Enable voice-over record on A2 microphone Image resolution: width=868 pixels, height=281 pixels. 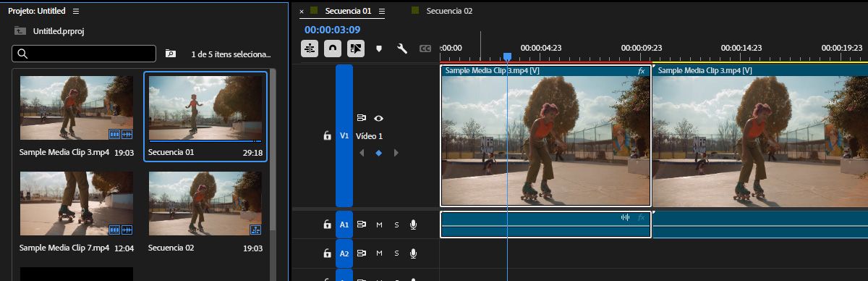[413, 253]
